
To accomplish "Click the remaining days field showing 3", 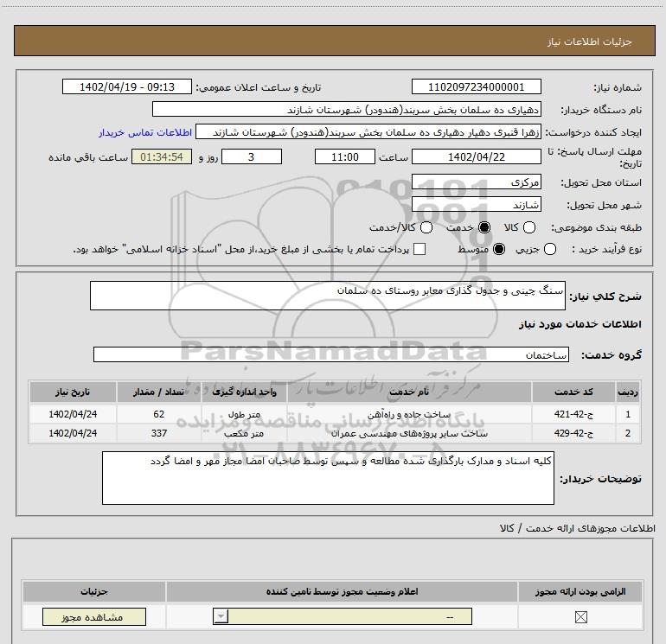I will pos(252,157).
